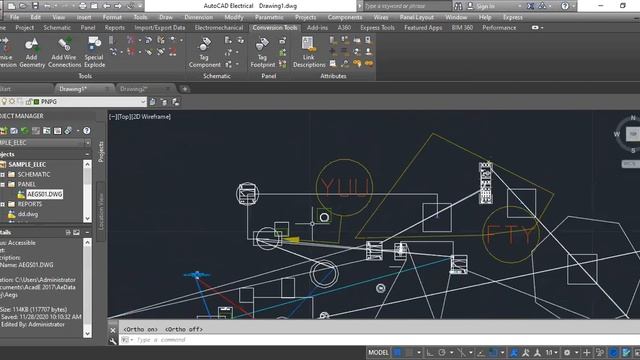
Task: Switch to the Schematic ribbon tab
Action: pyautogui.click(x=57, y=28)
